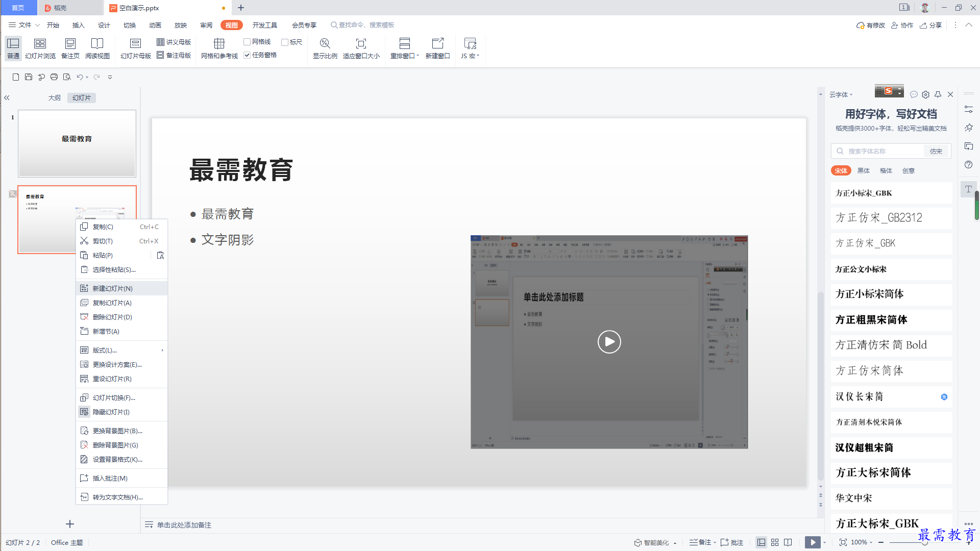
Task: Click the undo arrow icon
Action: (x=80, y=77)
